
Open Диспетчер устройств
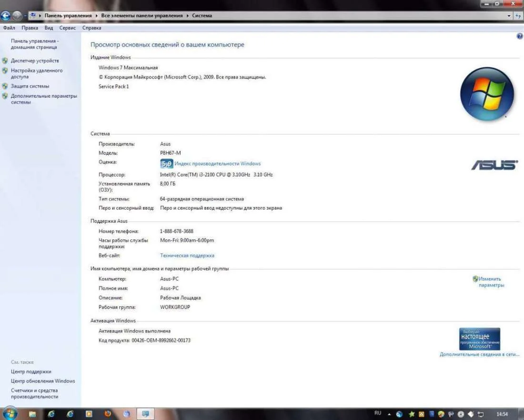[x=35, y=61]
